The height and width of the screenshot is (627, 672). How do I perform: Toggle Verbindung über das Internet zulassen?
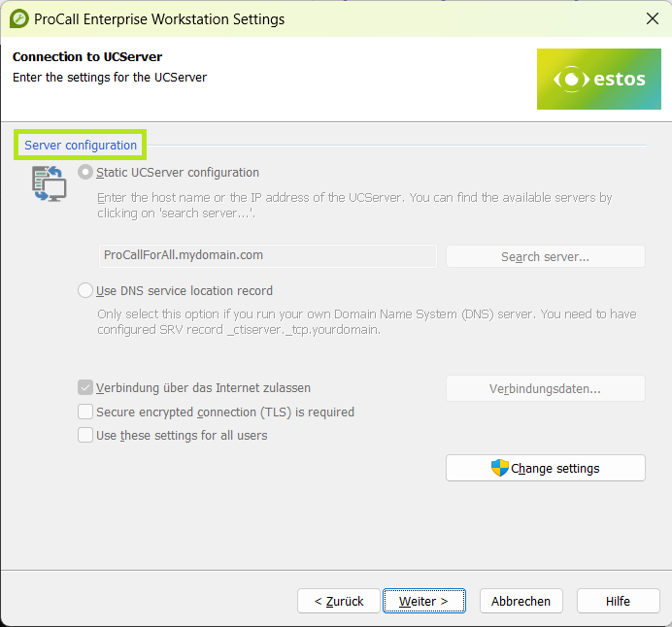click(85, 388)
